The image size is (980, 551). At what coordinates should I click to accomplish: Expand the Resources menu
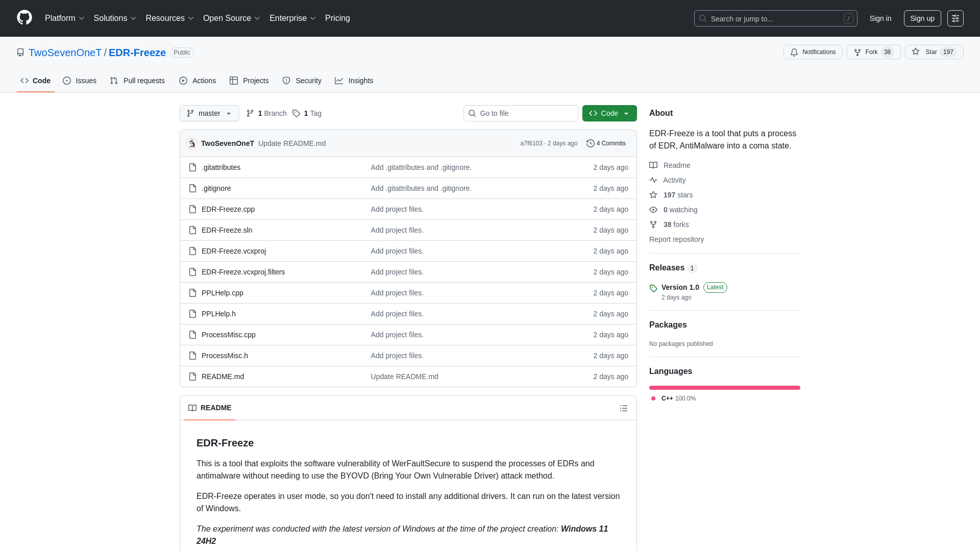tap(169, 18)
